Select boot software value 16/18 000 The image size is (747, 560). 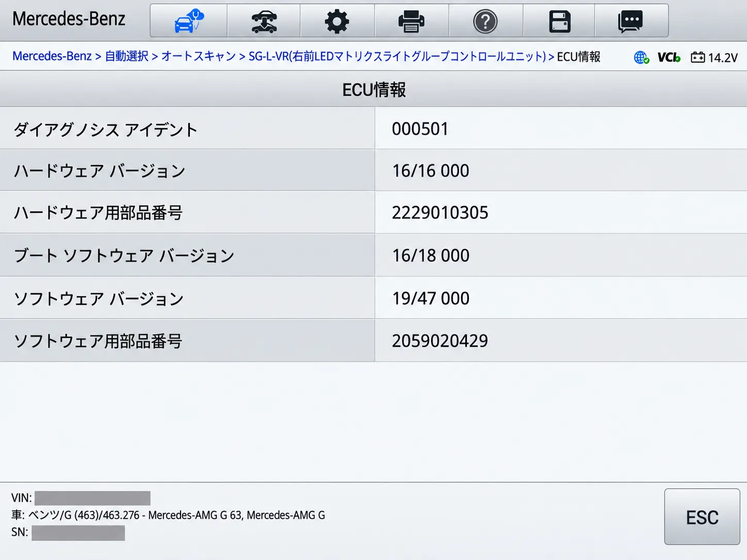(431, 255)
